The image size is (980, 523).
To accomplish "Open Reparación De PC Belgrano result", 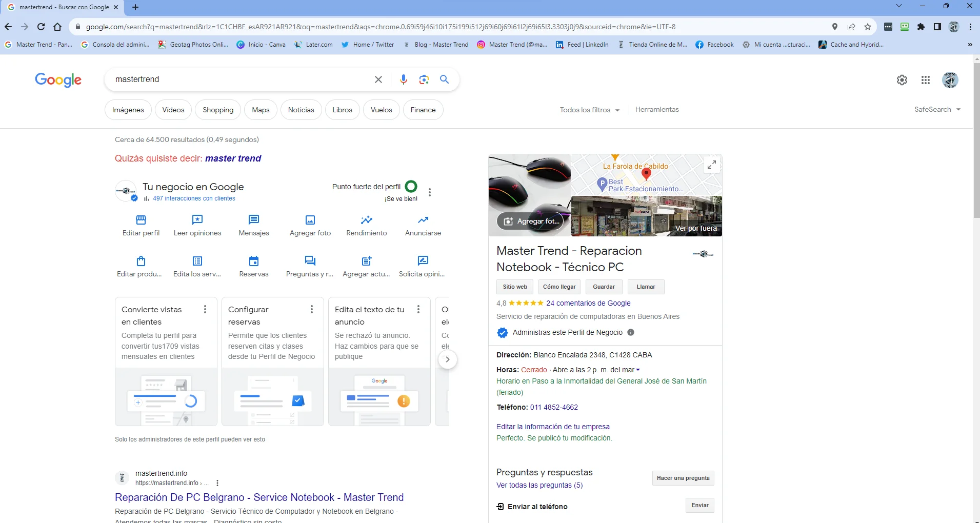I will tap(259, 497).
